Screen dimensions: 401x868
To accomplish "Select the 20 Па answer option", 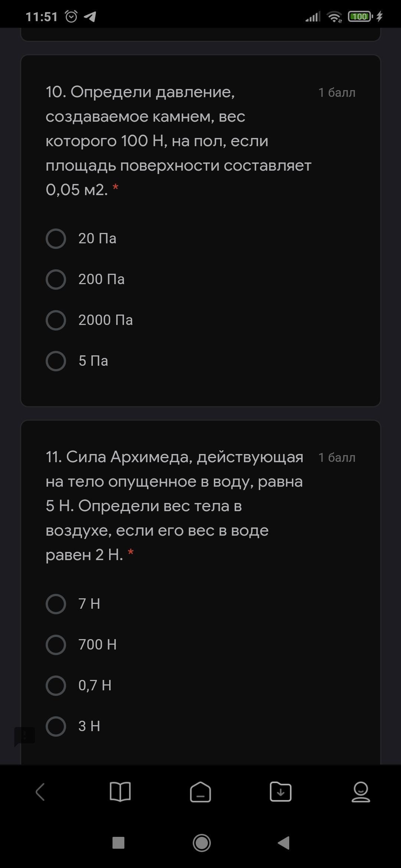I will point(56,239).
